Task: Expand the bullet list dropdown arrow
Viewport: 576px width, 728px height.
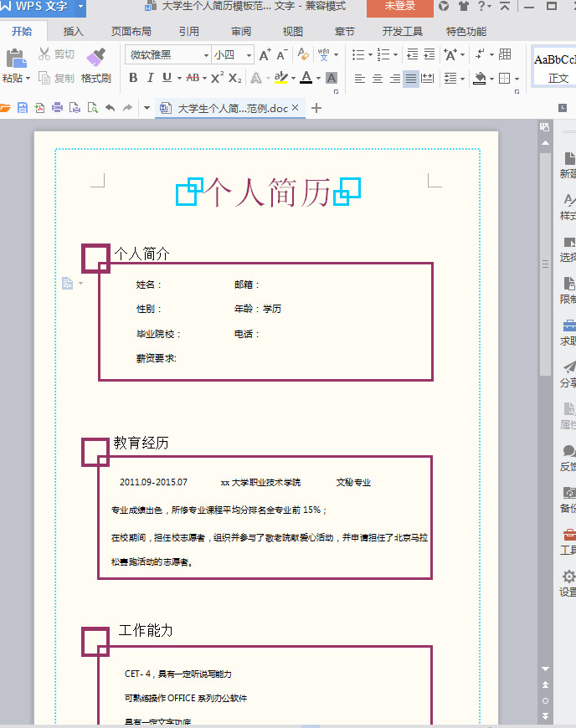Action: [370, 54]
